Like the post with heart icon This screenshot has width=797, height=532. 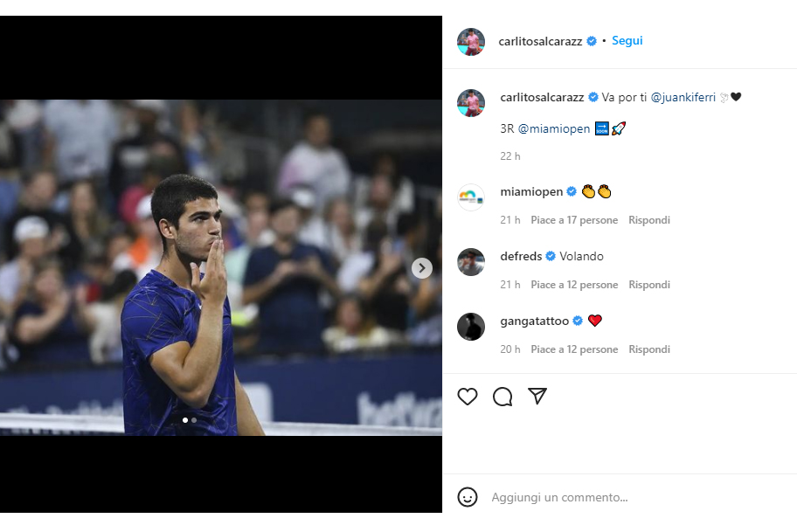click(468, 397)
